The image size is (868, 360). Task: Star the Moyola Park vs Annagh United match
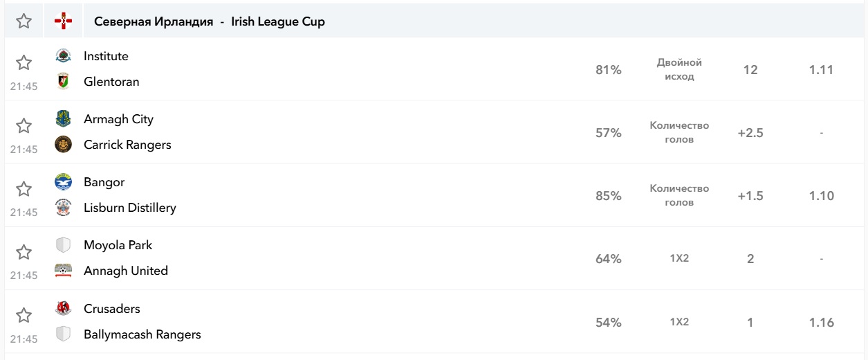click(24, 252)
